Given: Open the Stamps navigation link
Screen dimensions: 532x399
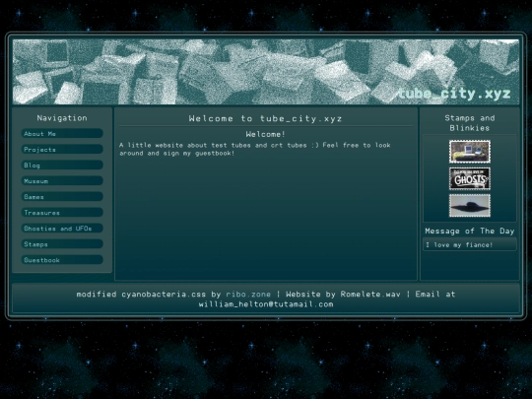Looking at the screenshot, I should (x=62, y=244).
